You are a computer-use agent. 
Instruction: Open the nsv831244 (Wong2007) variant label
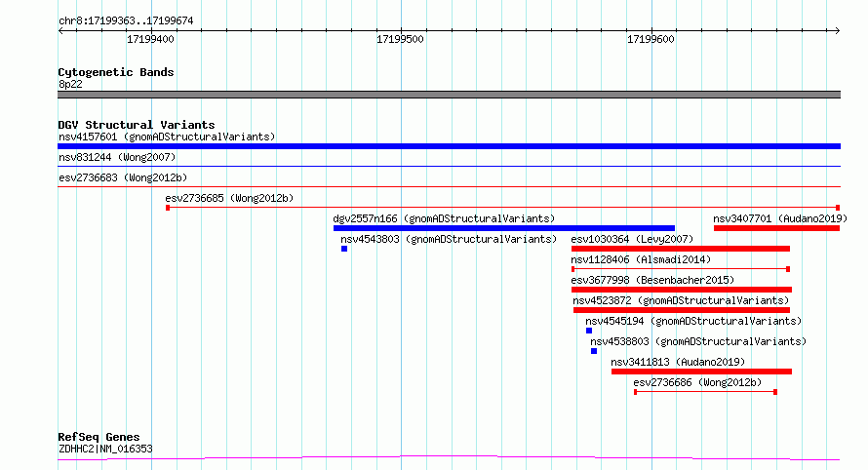[x=117, y=157]
